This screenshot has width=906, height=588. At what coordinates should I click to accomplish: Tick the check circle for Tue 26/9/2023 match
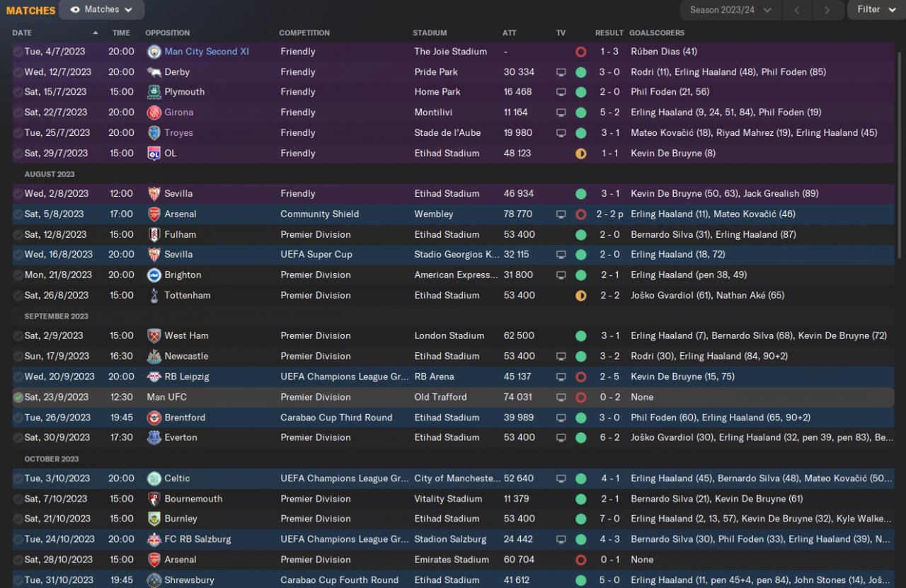click(x=18, y=417)
